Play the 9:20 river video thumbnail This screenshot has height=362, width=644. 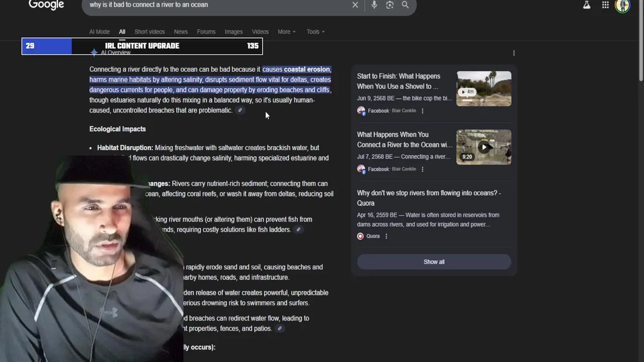tap(484, 147)
